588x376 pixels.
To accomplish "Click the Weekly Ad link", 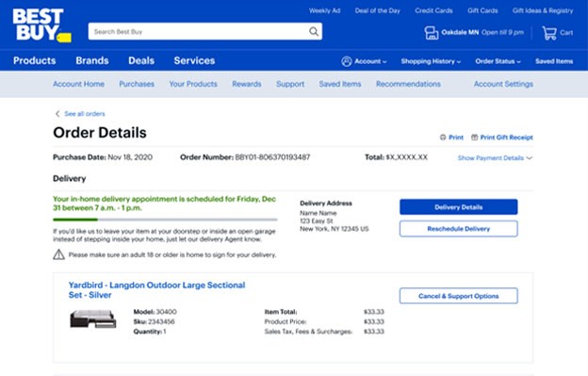I will click(325, 10).
